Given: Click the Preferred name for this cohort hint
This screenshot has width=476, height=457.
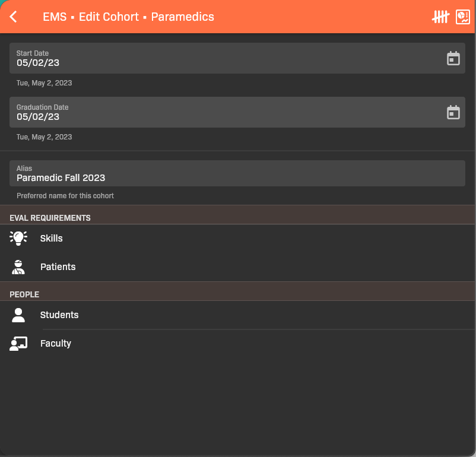Looking at the screenshot, I should click(65, 195).
